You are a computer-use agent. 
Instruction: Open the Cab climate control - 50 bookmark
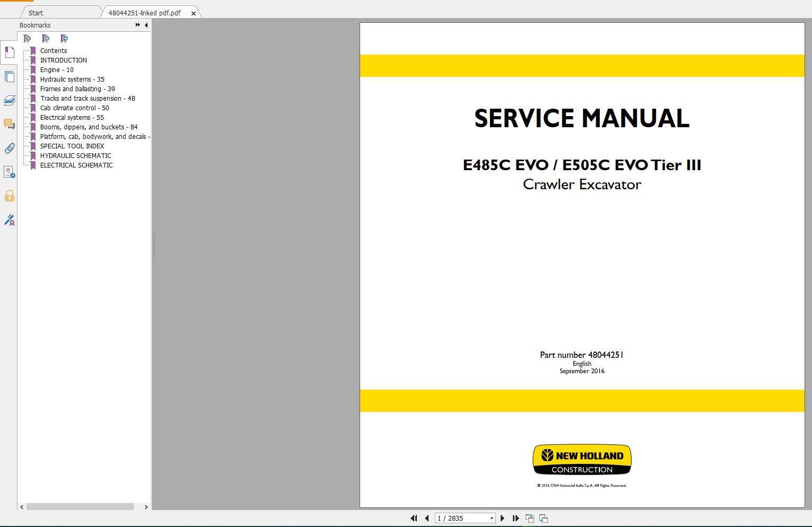pos(74,108)
